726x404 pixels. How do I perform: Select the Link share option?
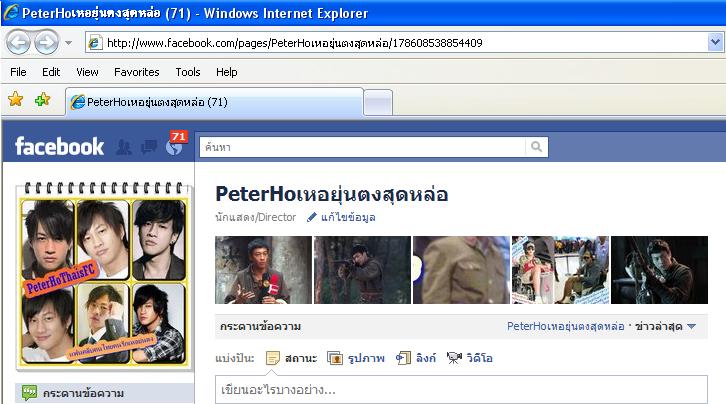point(416,358)
